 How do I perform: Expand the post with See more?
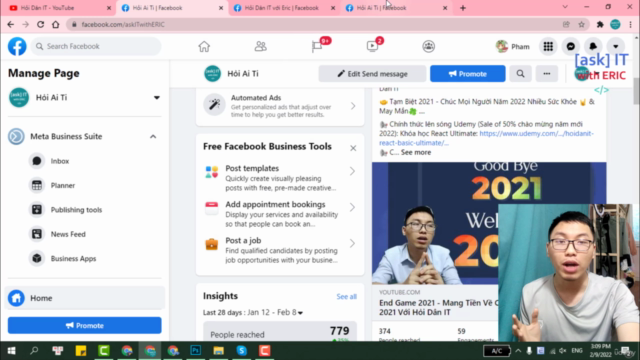pos(416,152)
